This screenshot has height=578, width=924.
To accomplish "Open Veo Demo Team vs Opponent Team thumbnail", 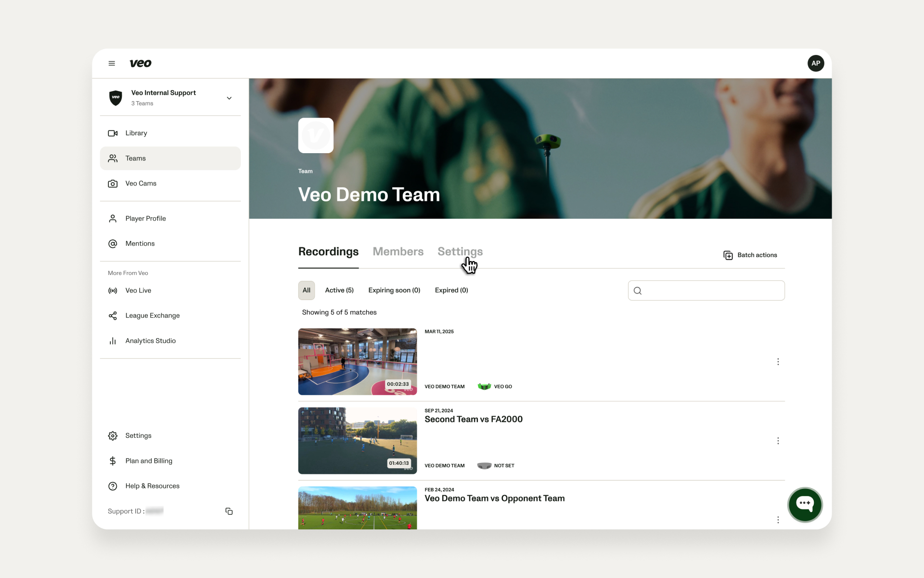I will [358, 508].
